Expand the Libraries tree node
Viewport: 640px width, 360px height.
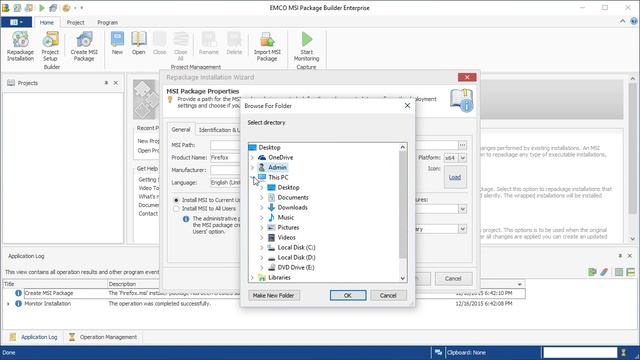coord(252,278)
